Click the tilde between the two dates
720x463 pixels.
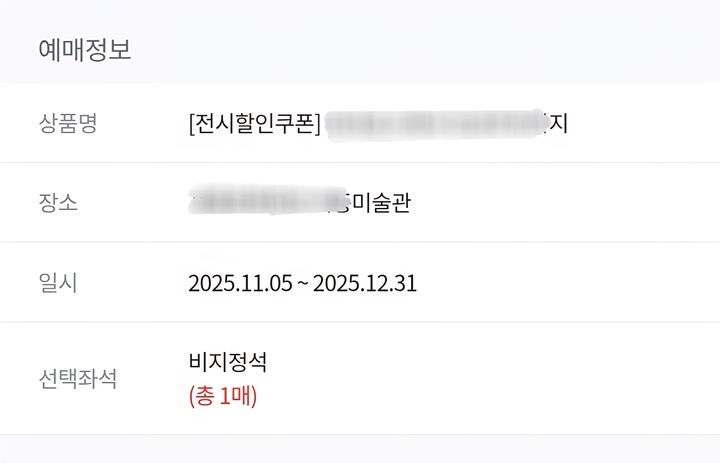302,284
